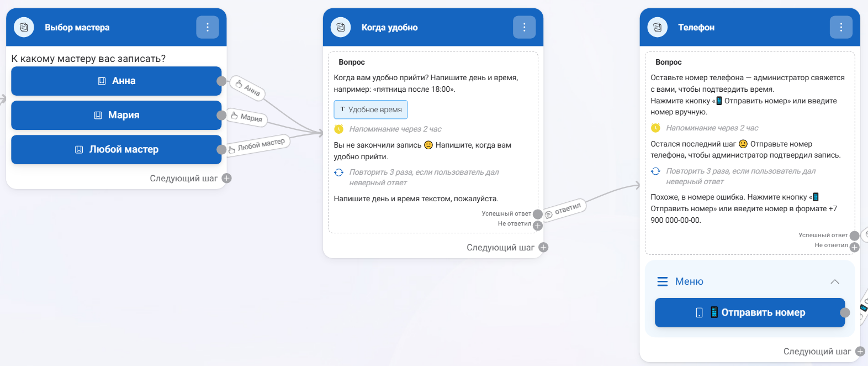Open the three-dot menu of «Когда удобно» card
Screen dimensions: 868x366
tap(525, 27)
